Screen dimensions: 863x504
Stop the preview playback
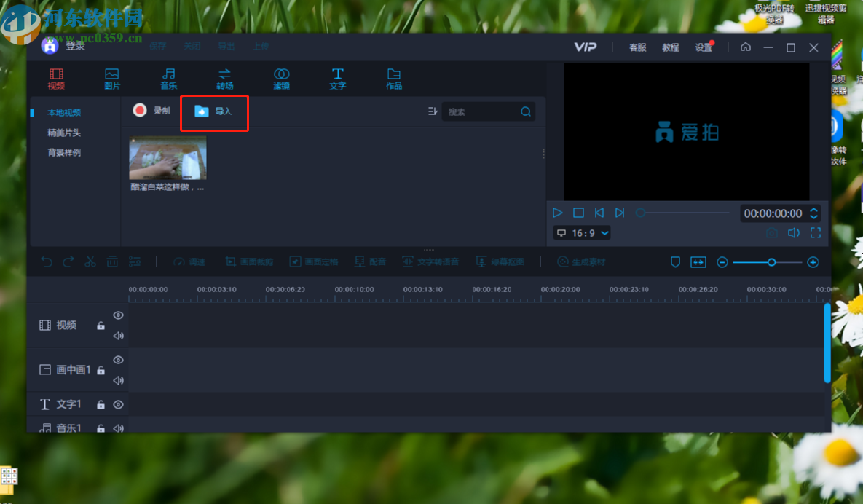pos(578,213)
